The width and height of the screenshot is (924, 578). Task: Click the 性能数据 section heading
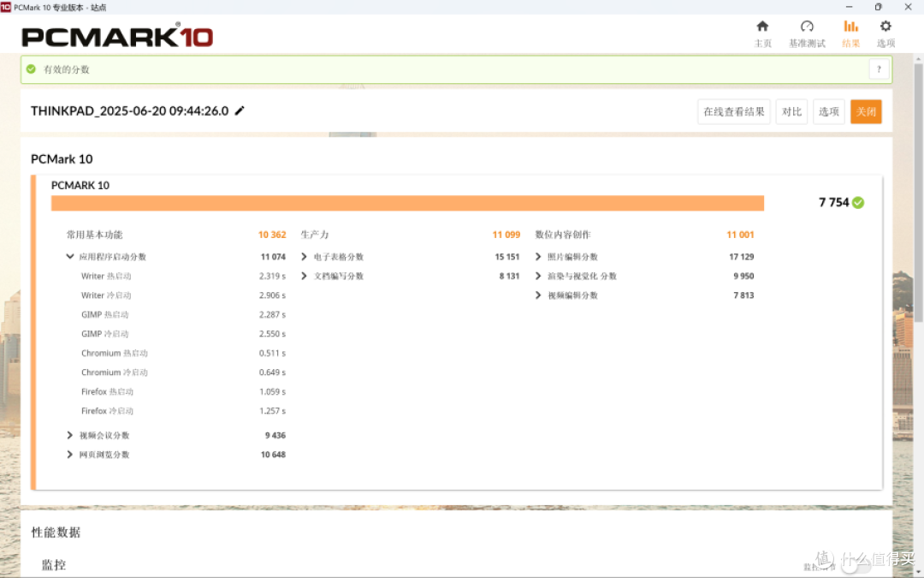click(x=56, y=533)
